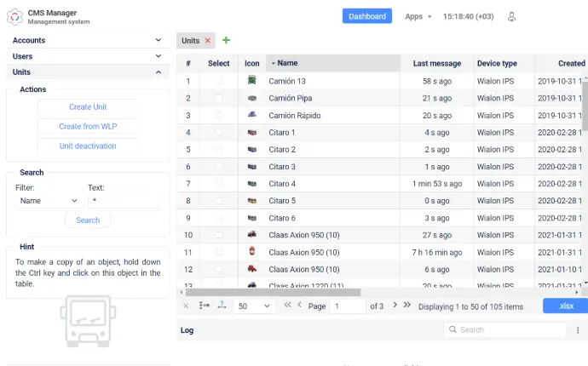This screenshot has height=366, width=588.
Task: Check the box for Citaro 5
Action: (x=219, y=201)
